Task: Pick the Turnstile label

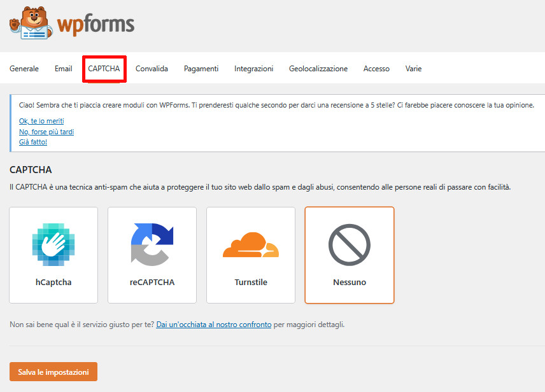Action: pos(251,282)
